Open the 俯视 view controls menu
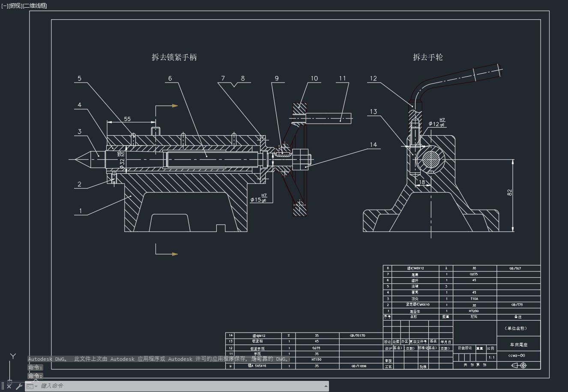This screenshot has height=392, width=568. (x=15, y=6)
